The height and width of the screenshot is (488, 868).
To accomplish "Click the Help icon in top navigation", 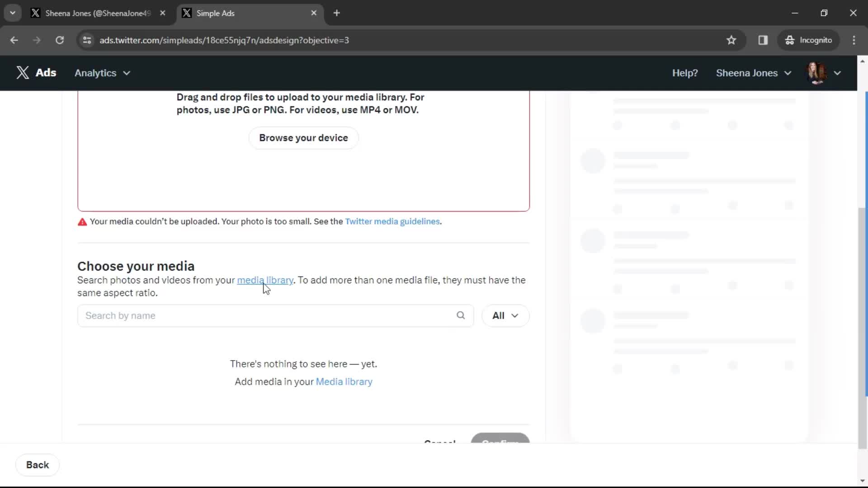I will click(x=685, y=73).
